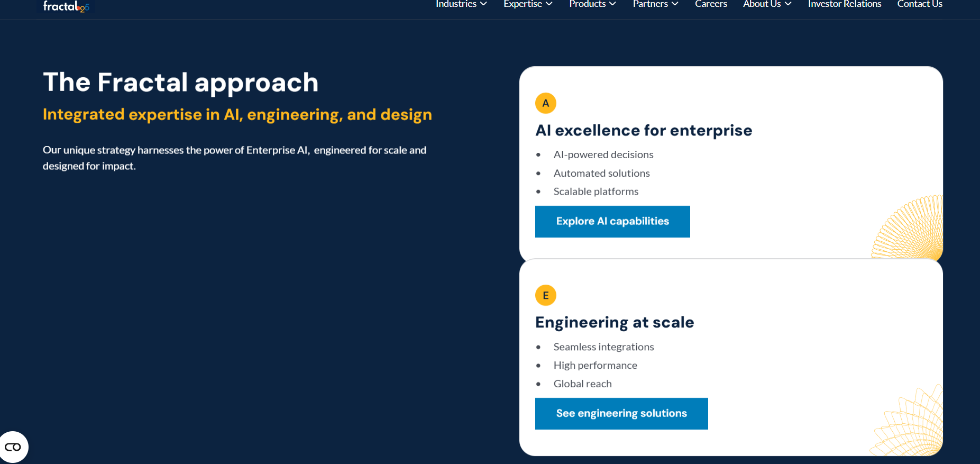Expand the Products dropdown chevron

point(612,4)
